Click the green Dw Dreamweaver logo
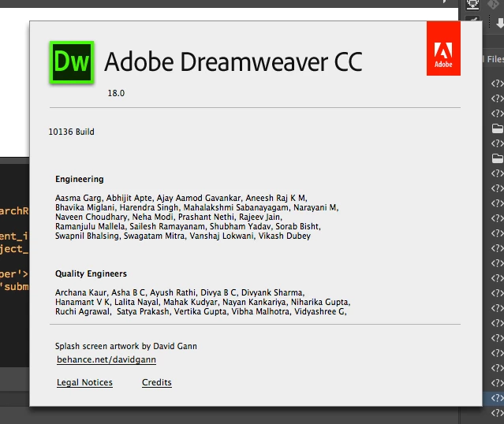Image resolution: width=504 pixels, height=424 pixels. 72,62
